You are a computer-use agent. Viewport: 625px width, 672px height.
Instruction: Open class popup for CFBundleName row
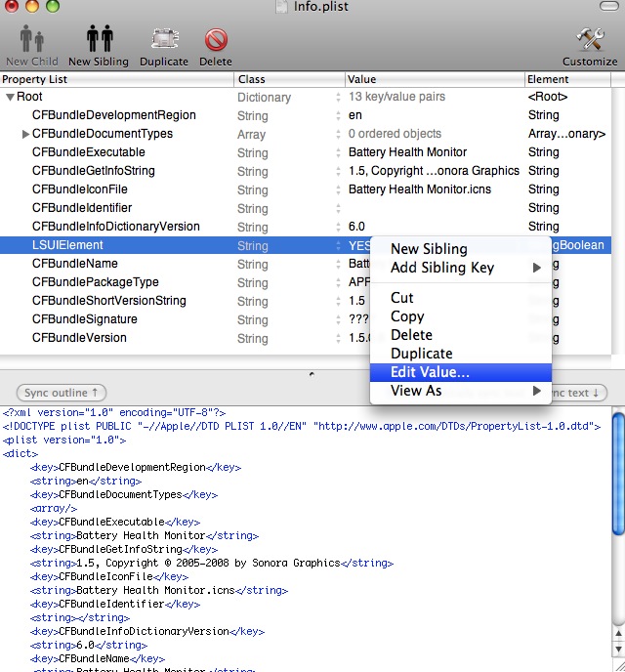point(338,264)
